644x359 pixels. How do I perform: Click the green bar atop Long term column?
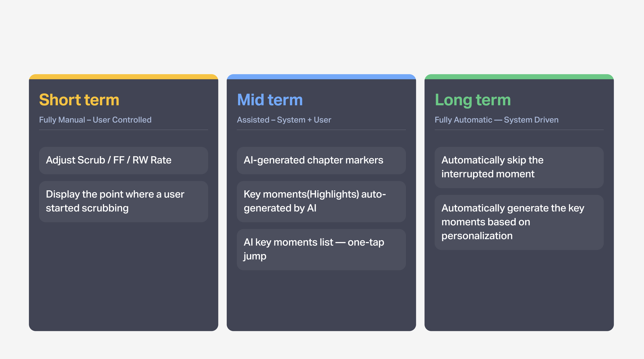pyautogui.click(x=519, y=77)
